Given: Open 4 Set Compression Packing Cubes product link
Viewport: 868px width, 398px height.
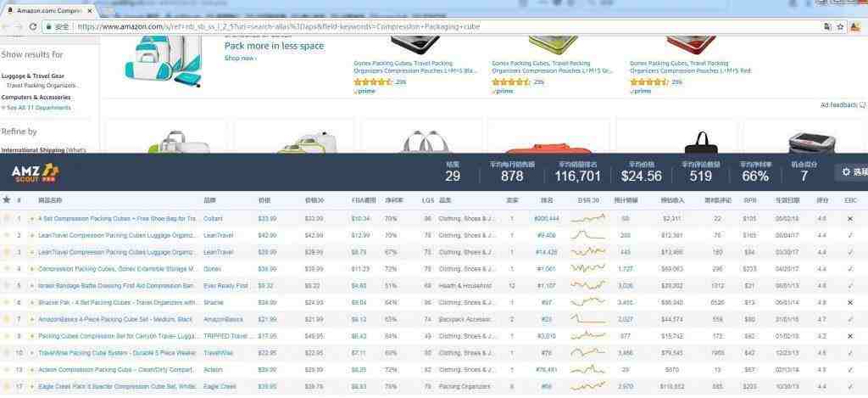Looking at the screenshot, I should pyautogui.click(x=117, y=219).
